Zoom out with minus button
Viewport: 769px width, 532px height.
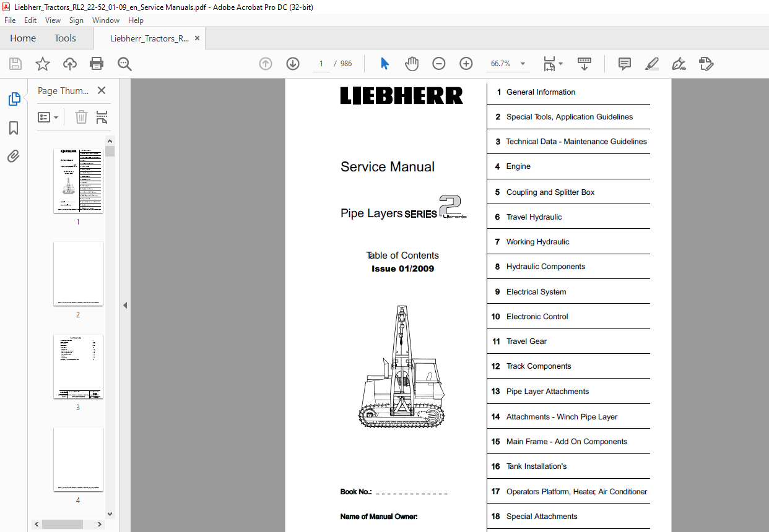tap(439, 64)
